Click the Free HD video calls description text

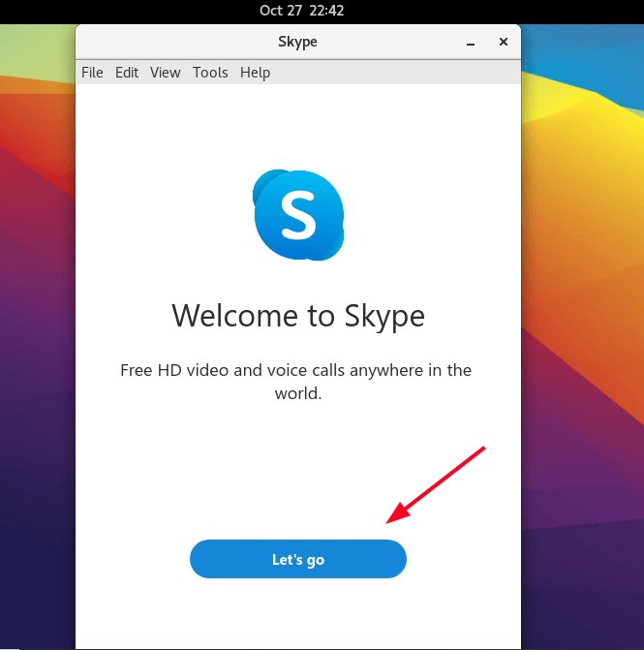[x=296, y=382]
